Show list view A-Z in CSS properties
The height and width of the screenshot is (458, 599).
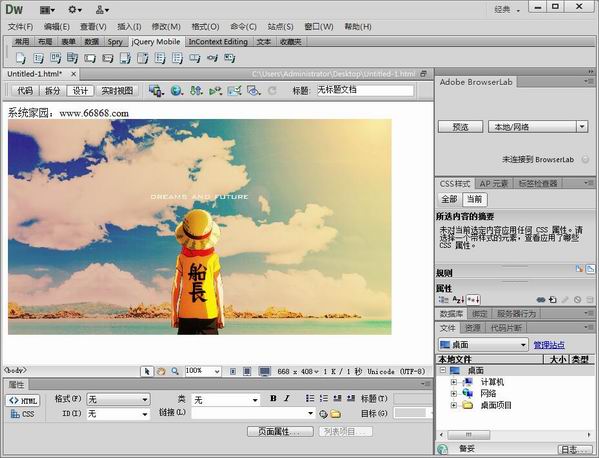tap(458, 300)
